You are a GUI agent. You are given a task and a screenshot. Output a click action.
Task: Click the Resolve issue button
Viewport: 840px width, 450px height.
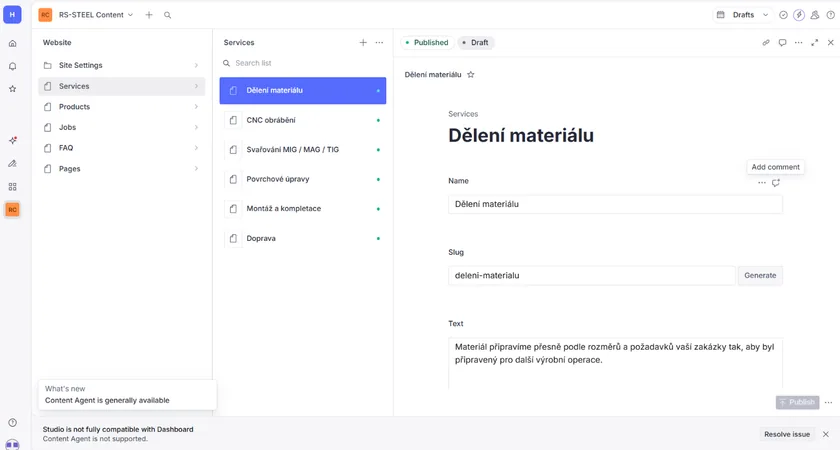click(787, 434)
